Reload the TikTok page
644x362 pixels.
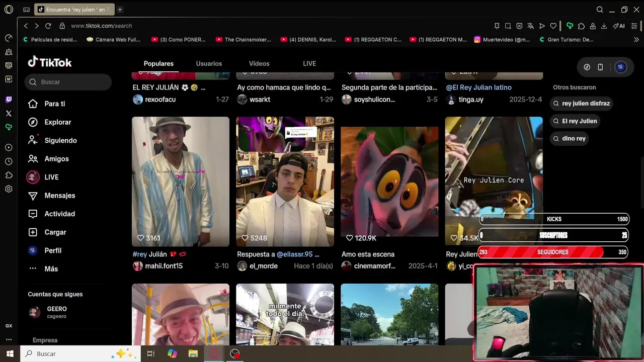(48, 26)
